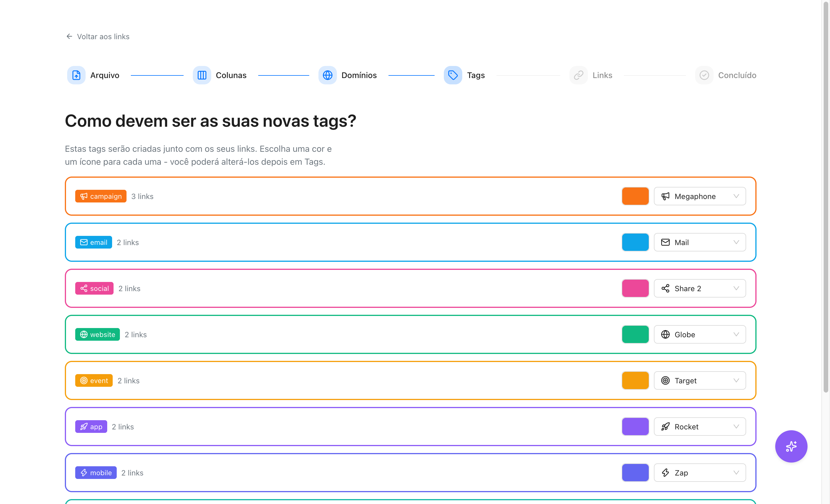This screenshot has height=504, width=830.
Task: Click the '3 links' count for campaign
Action: pos(142,196)
